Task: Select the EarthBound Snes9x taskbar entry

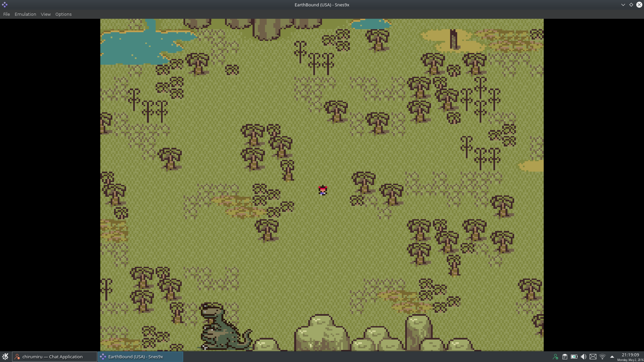Action: (x=140, y=357)
